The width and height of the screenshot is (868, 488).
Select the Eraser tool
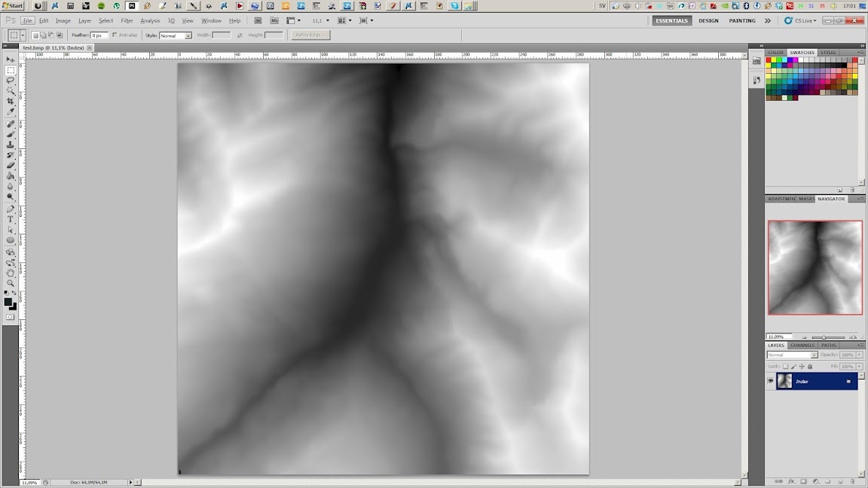point(10,166)
